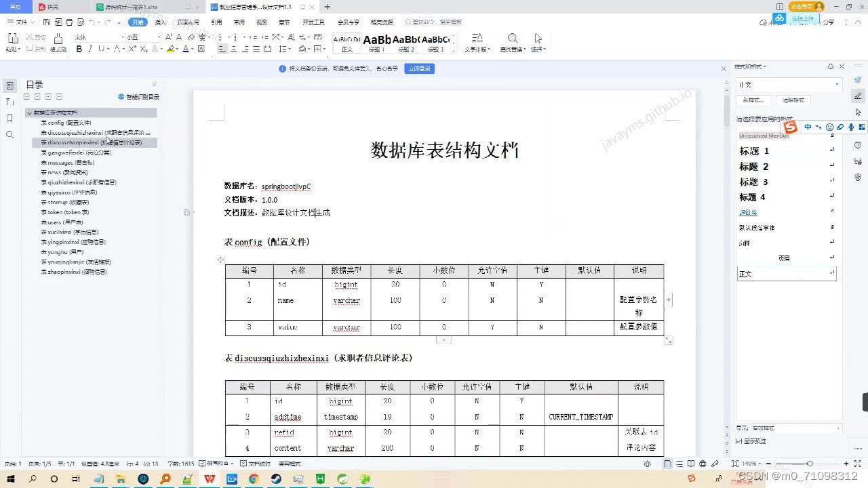Open the font name dropdown
The width and height of the screenshot is (868, 488).
122,37
